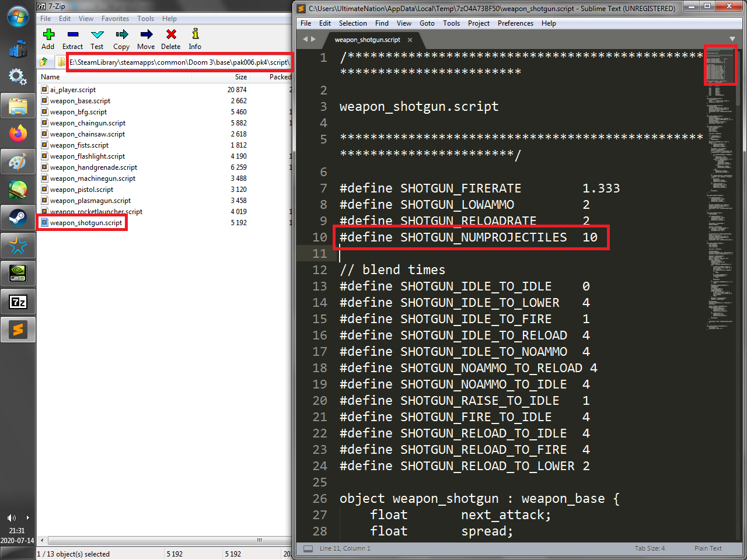Open the Plain Text syntax selector

coord(708,548)
